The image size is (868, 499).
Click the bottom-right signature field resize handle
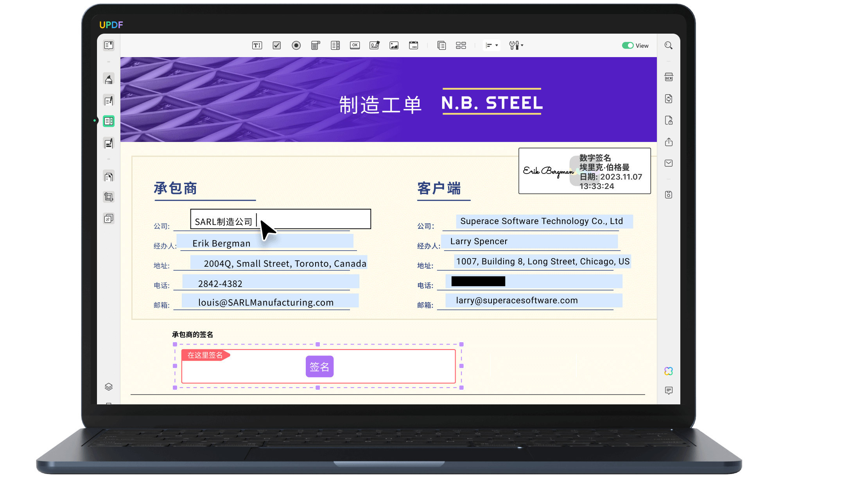[x=461, y=388]
